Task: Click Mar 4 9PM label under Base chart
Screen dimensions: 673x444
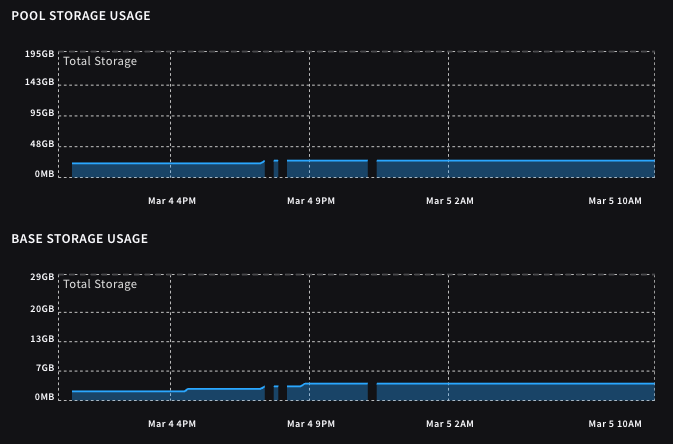Action: click(310, 424)
